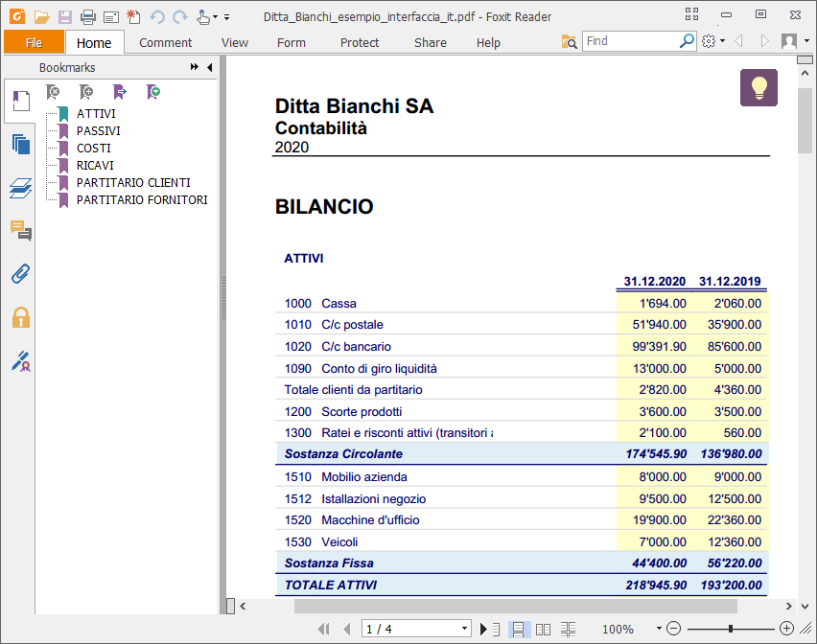Jump to the COSTI bookmark
Screen dimensions: 817x644
click(x=94, y=149)
